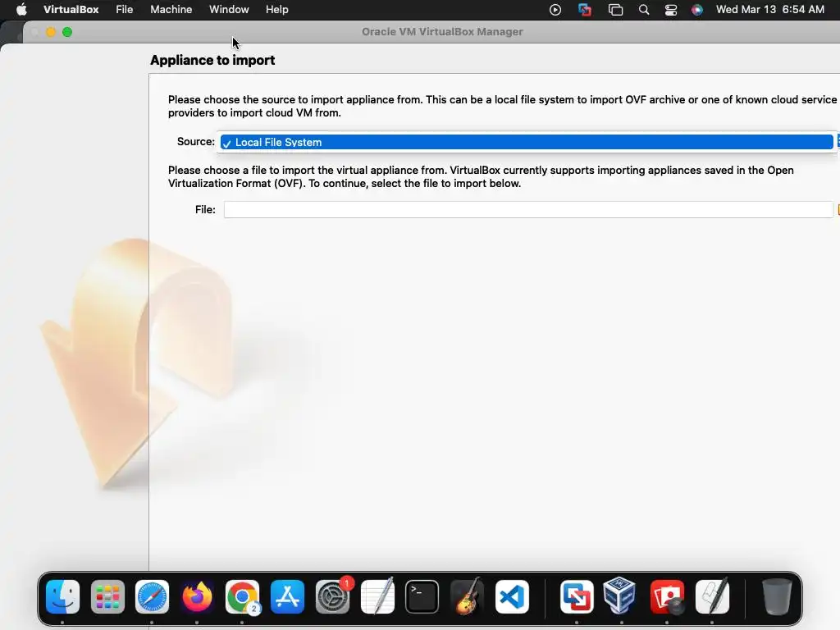Viewport: 840px width, 630px height.
Task: Open Stage Manager windows icon in menu bar
Action: coord(615,10)
